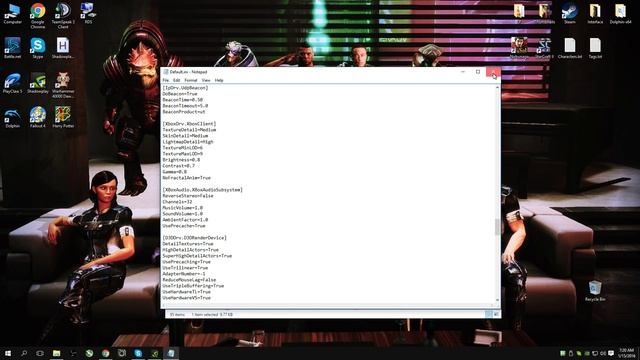This screenshot has height=360, width=640.
Task: Open the taskbar clock and date
Action: (626, 353)
